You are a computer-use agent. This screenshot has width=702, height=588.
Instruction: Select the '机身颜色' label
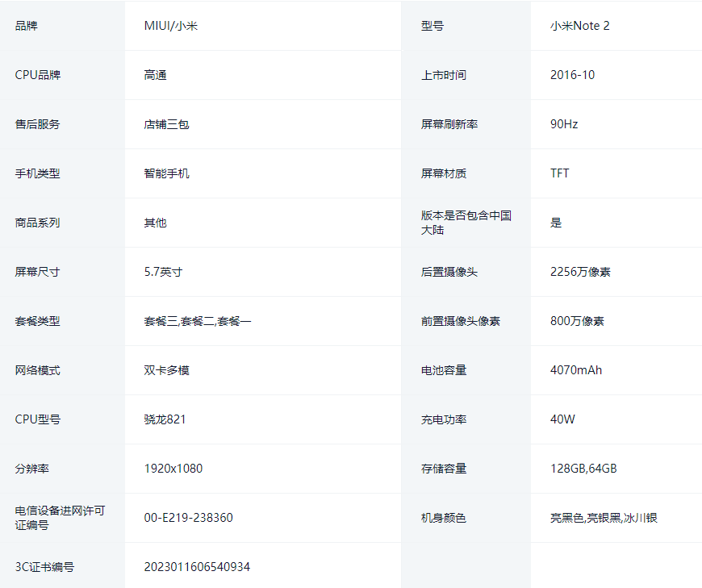444,518
